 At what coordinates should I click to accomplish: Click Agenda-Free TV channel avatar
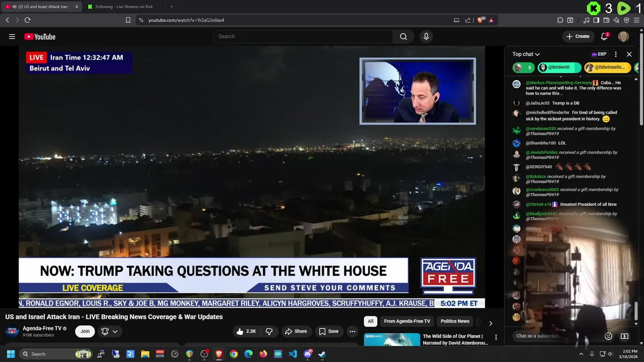point(13,331)
